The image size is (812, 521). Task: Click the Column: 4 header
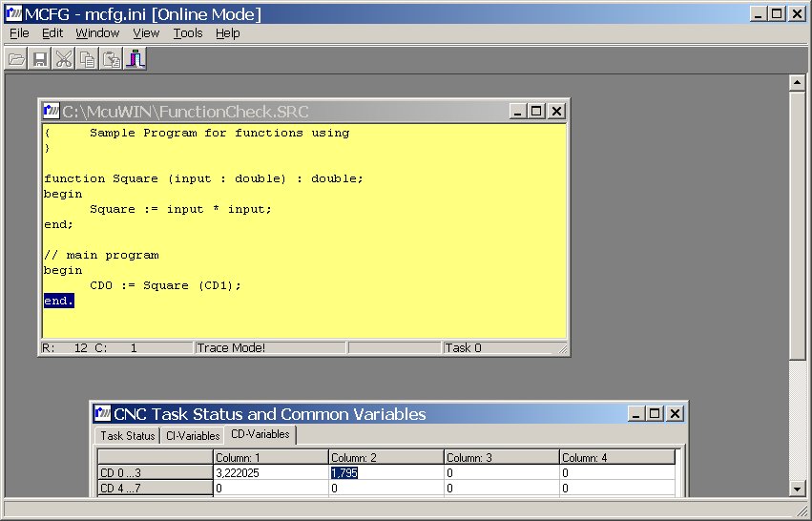click(617, 457)
